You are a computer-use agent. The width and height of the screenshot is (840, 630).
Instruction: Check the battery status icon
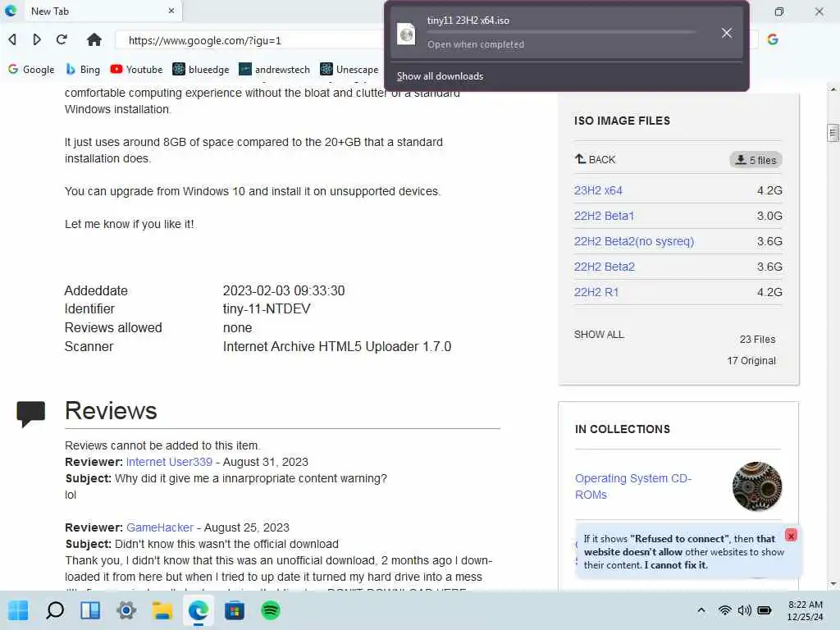[x=765, y=610]
